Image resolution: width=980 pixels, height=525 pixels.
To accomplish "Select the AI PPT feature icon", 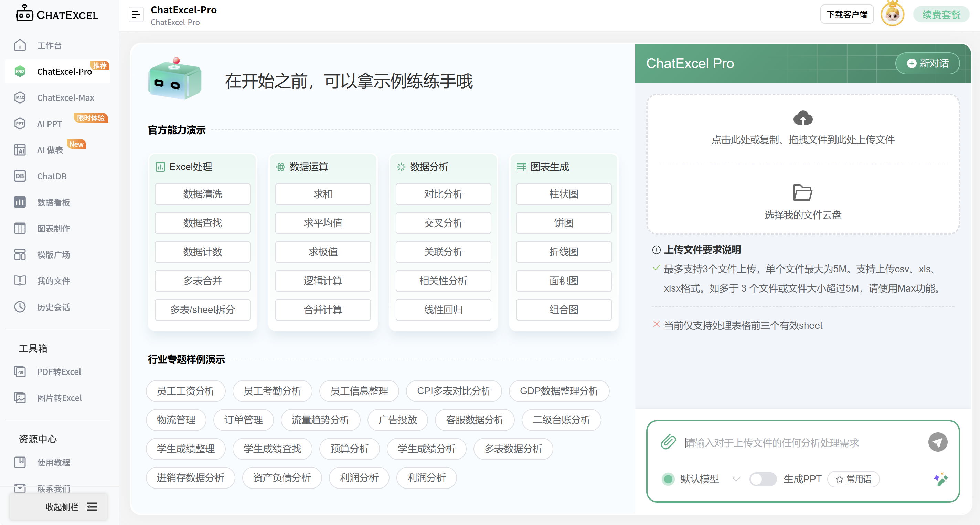I will (20, 123).
